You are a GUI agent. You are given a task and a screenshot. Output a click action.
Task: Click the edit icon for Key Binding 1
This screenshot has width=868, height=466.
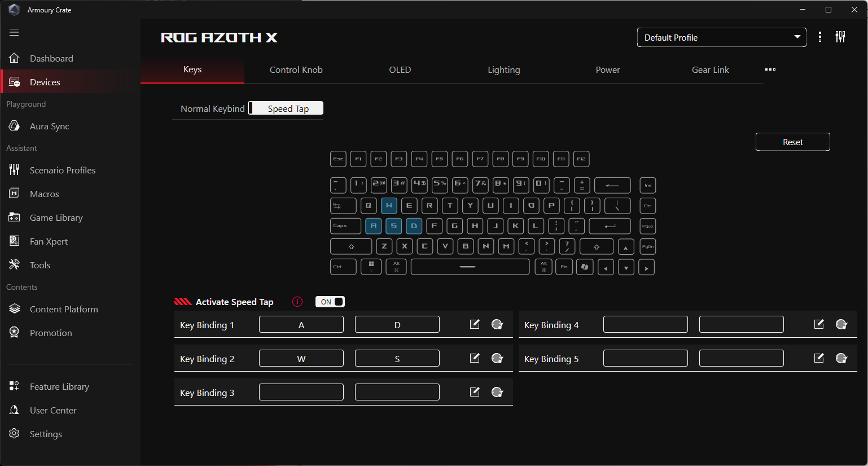point(475,324)
